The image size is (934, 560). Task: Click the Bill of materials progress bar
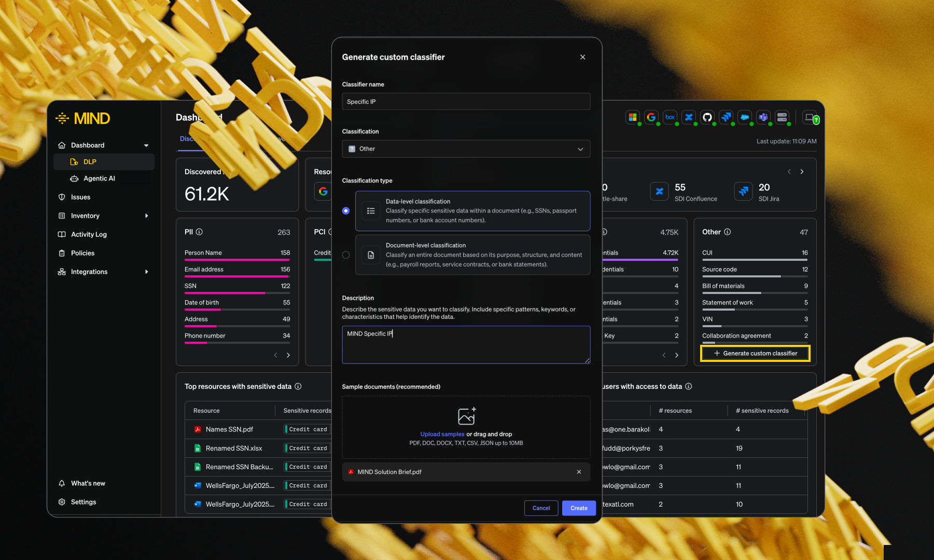[755, 293]
